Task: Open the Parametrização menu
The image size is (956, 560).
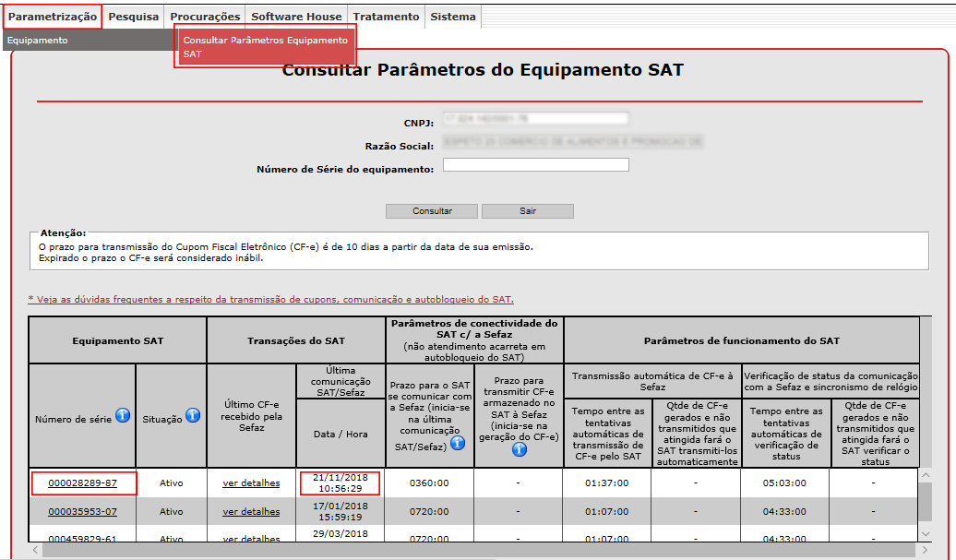Action: click(x=53, y=17)
